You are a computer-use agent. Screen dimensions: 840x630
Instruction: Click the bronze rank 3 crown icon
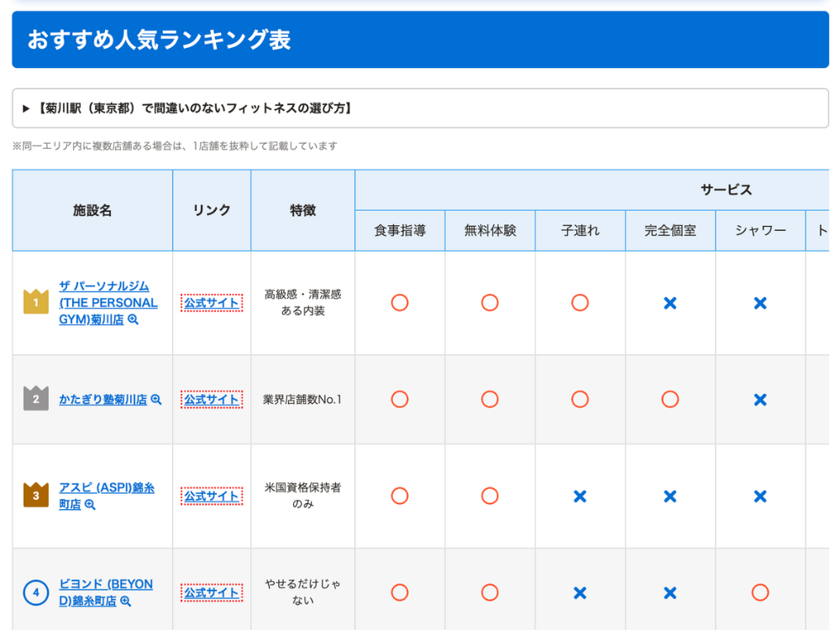[x=36, y=495]
